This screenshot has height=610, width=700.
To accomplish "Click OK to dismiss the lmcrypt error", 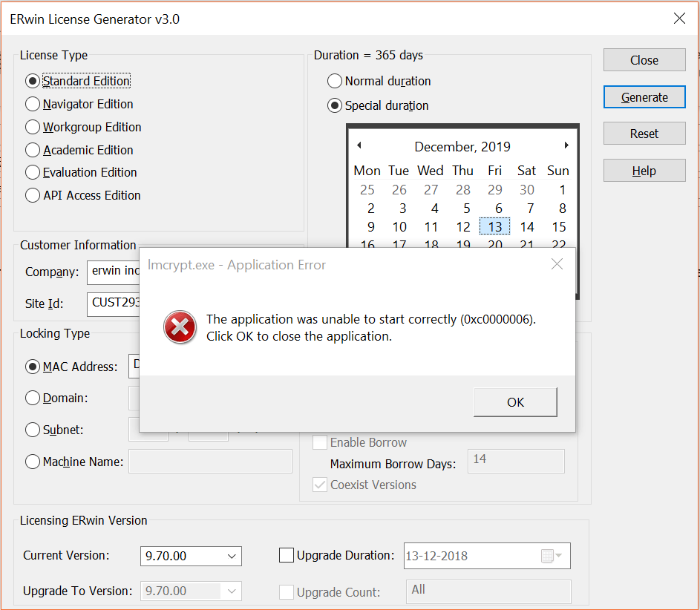I will point(514,402).
